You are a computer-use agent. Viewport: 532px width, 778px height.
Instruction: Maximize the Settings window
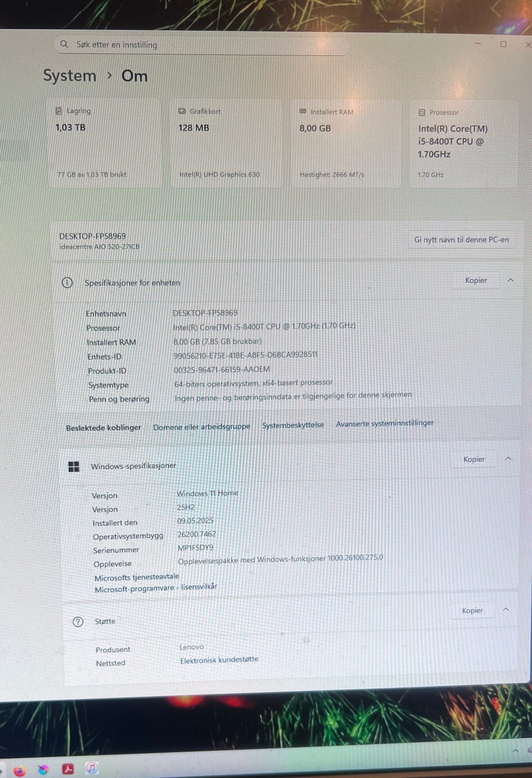[503, 44]
